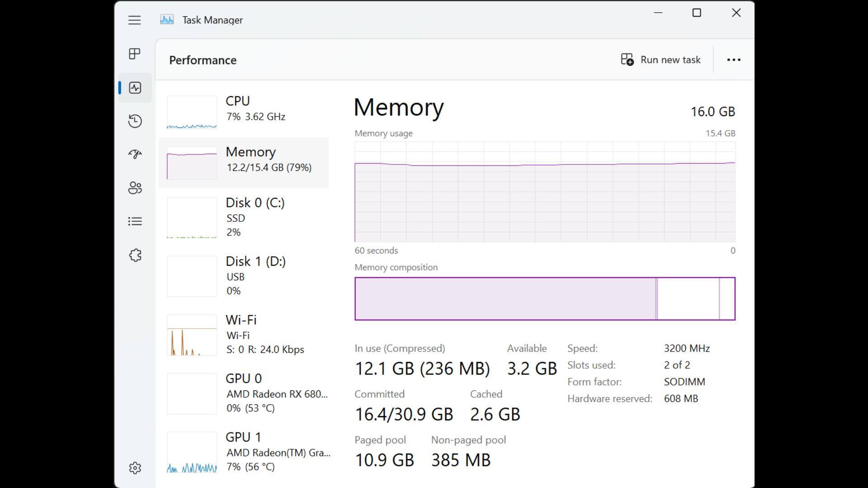Screen dimensions: 868x488
Task: Select the Wi-Fi network entry
Action: pyautogui.click(x=244, y=335)
